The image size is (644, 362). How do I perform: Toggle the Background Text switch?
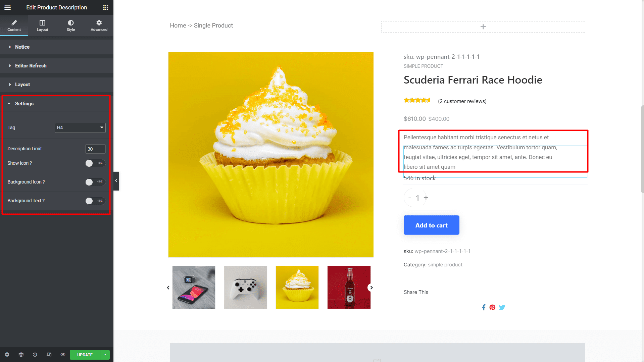(x=95, y=201)
